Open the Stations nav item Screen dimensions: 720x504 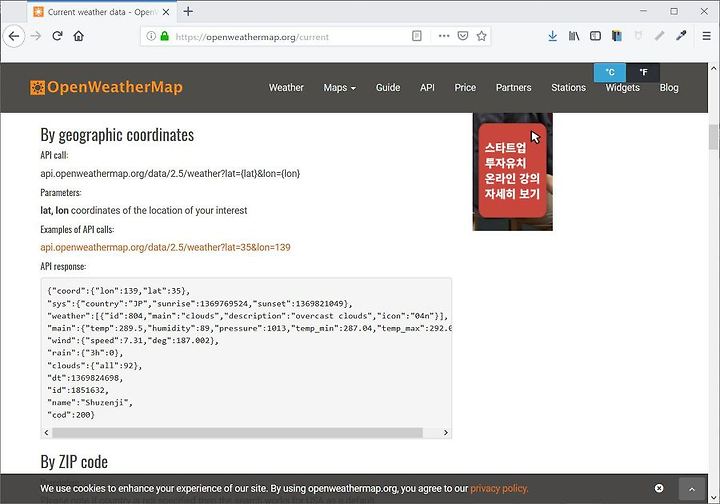(568, 88)
